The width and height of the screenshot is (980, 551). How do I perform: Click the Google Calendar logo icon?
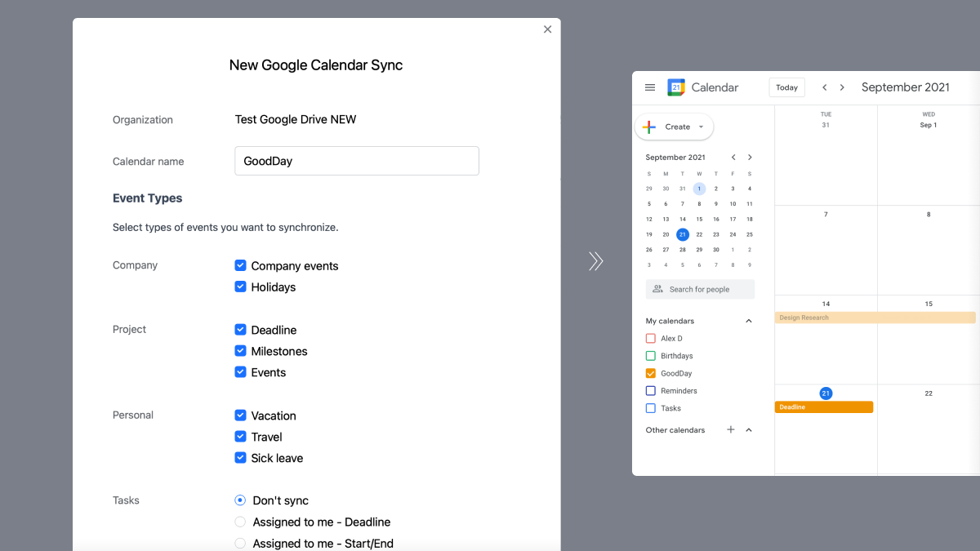[676, 87]
